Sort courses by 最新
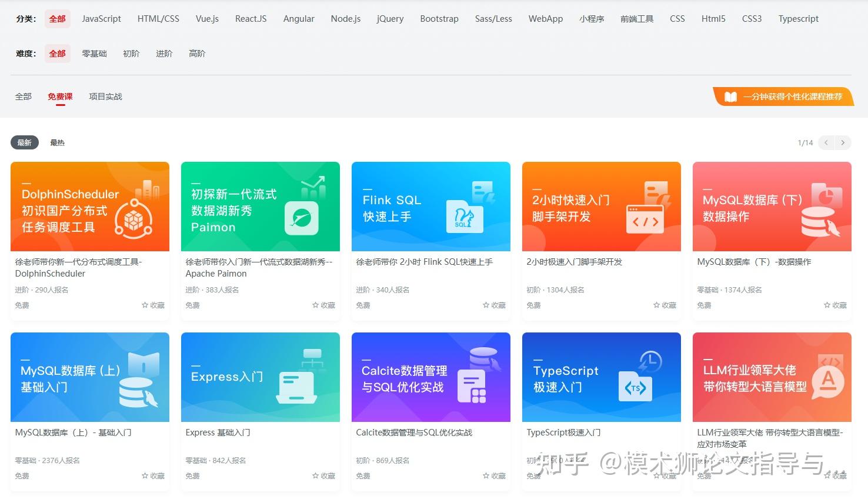868x499 pixels. click(25, 142)
